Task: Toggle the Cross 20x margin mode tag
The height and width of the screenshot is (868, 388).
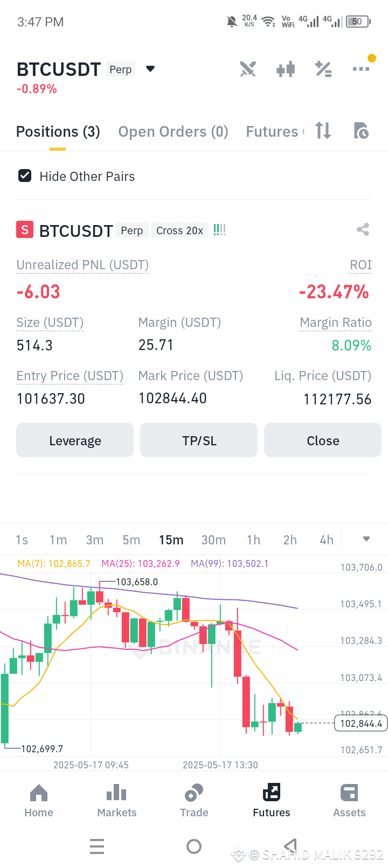Action: (x=179, y=230)
